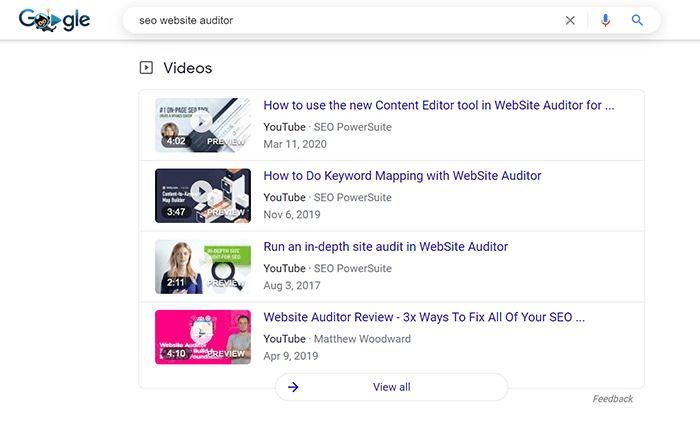Click the Mar 11, 2020 date text
The height and width of the screenshot is (422, 700).
(x=295, y=144)
